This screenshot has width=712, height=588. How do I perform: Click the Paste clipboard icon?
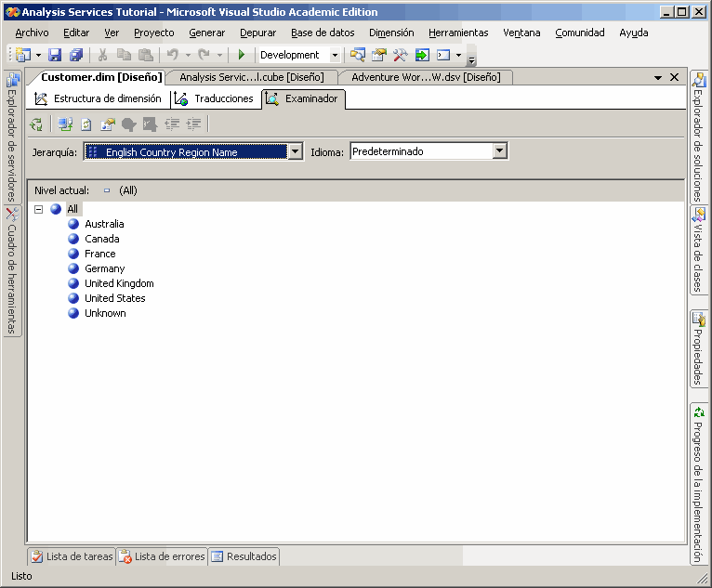point(145,55)
